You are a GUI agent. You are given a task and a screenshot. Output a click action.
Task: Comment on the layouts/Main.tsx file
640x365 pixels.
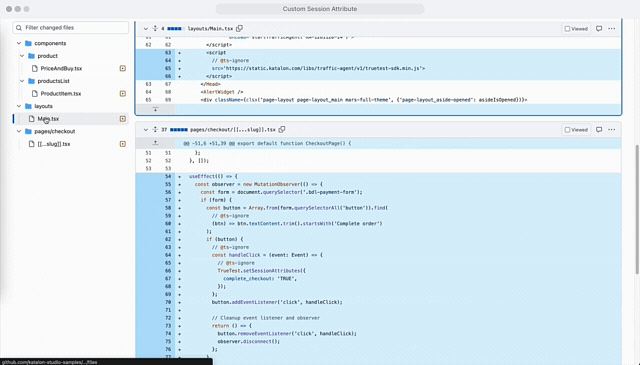[599, 29]
